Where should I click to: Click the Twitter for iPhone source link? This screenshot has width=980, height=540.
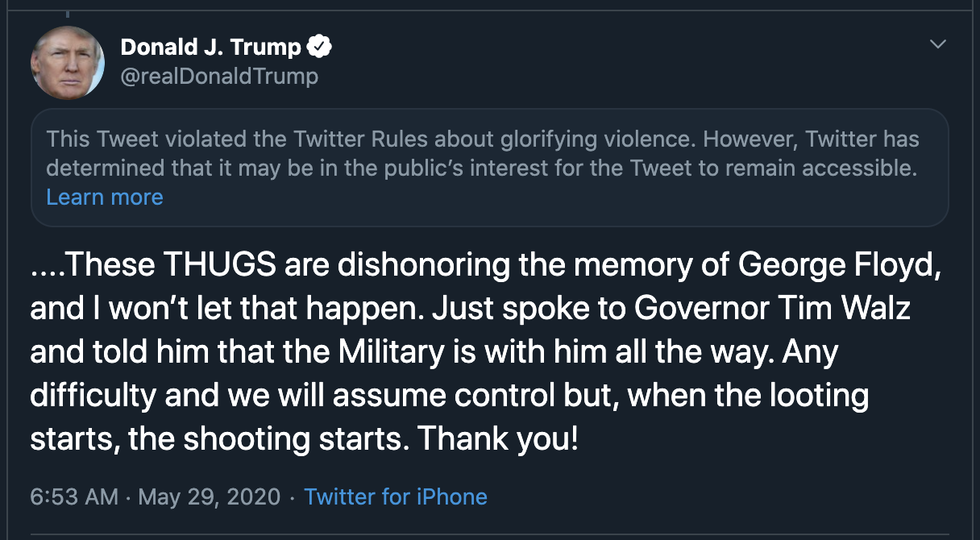395,496
